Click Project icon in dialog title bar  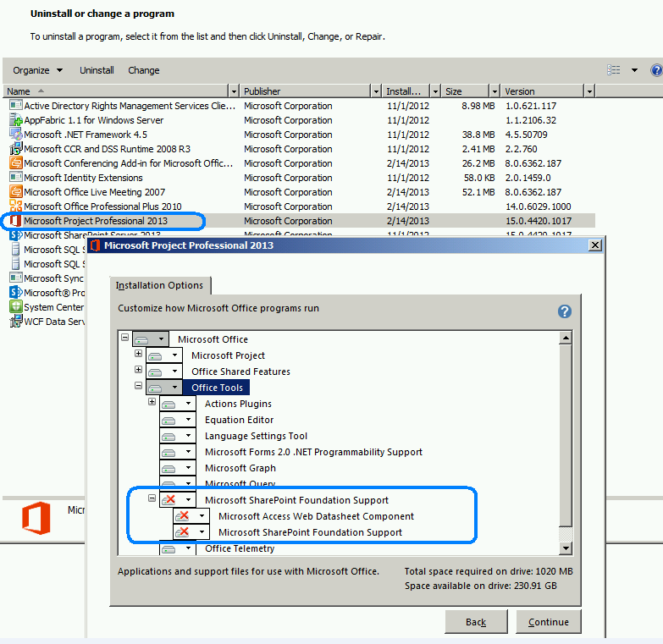[95, 245]
